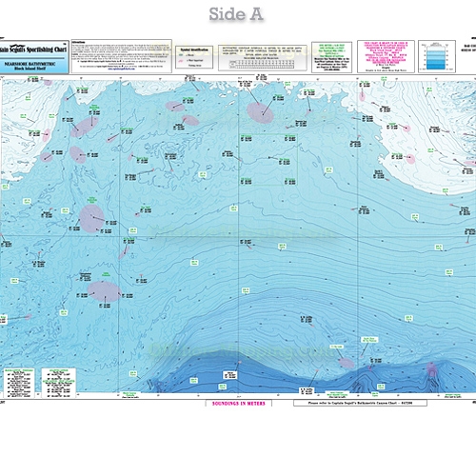Image resolution: width=476 pixels, height=476 pixels.
Task: Click the Captain Segull's Sportfishing Chart logo
Action: coord(34,49)
